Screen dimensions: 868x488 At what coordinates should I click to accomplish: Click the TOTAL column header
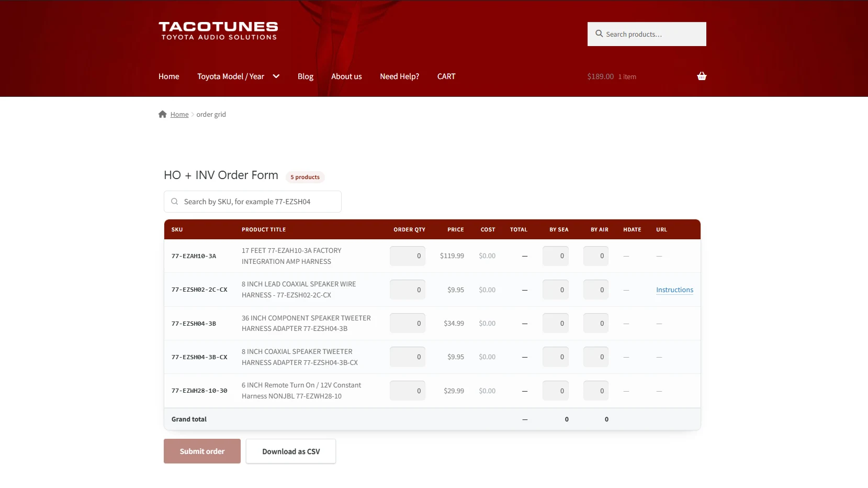(x=518, y=229)
